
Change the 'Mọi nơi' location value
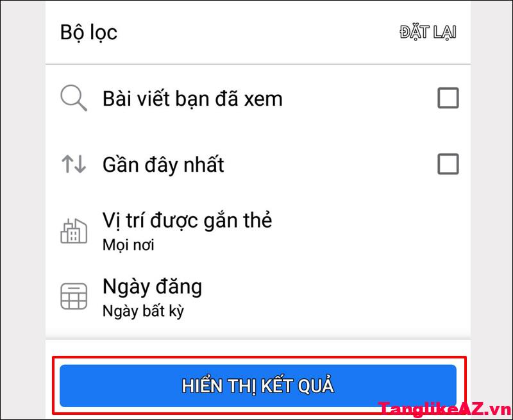(x=128, y=245)
